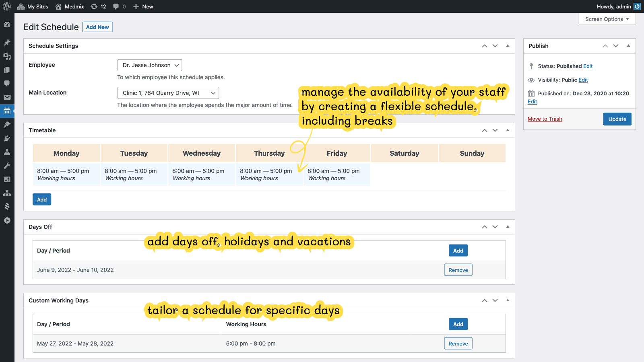Toggle the Days Off panel
644x362 pixels.
pos(508,227)
